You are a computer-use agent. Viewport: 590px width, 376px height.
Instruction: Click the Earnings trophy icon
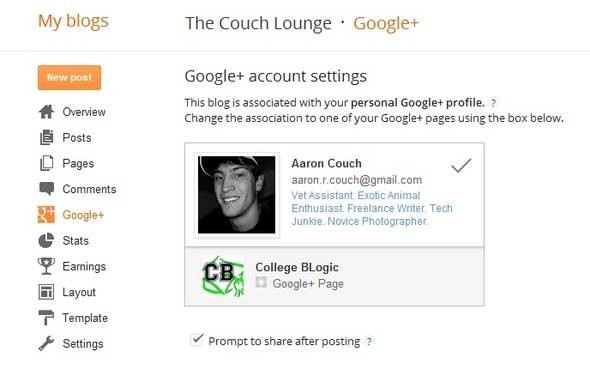(46, 266)
